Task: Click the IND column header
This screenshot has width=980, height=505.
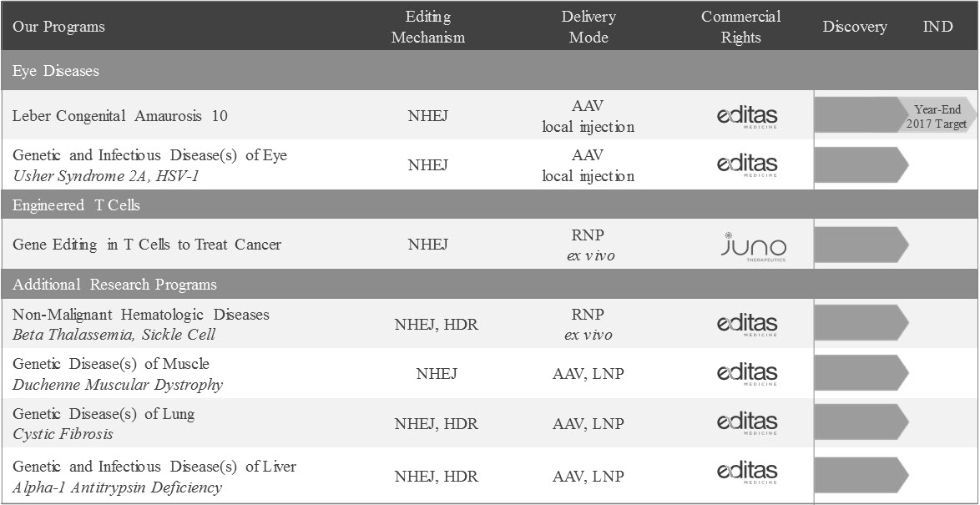Action: 937,27
